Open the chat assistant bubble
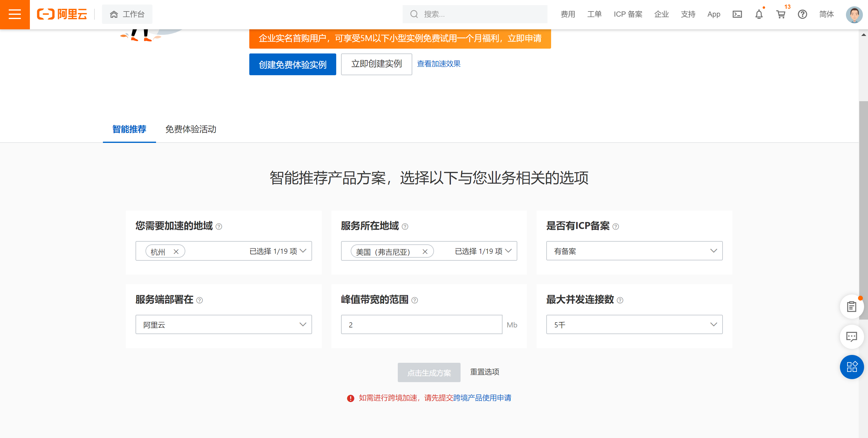 tap(852, 337)
